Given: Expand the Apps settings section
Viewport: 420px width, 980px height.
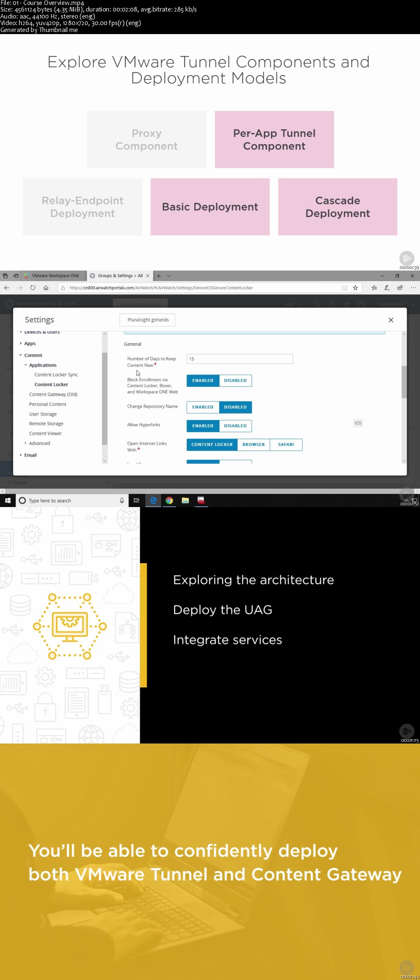Looking at the screenshot, I should click(21, 343).
